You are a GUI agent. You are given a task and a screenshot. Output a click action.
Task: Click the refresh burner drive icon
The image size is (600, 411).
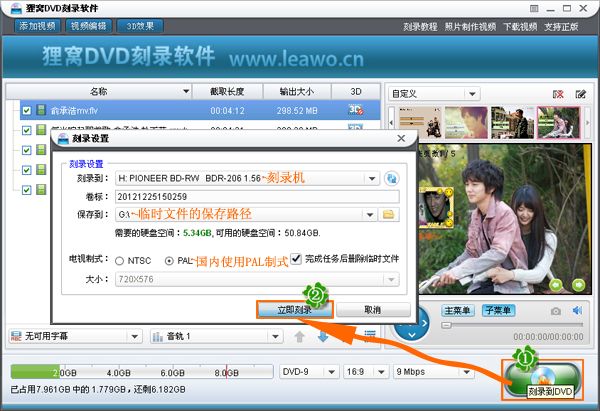[x=392, y=178]
